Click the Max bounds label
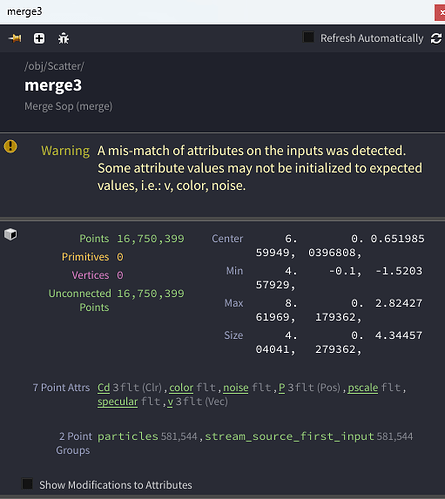Image resolution: width=445 pixels, height=499 pixels. point(234,303)
